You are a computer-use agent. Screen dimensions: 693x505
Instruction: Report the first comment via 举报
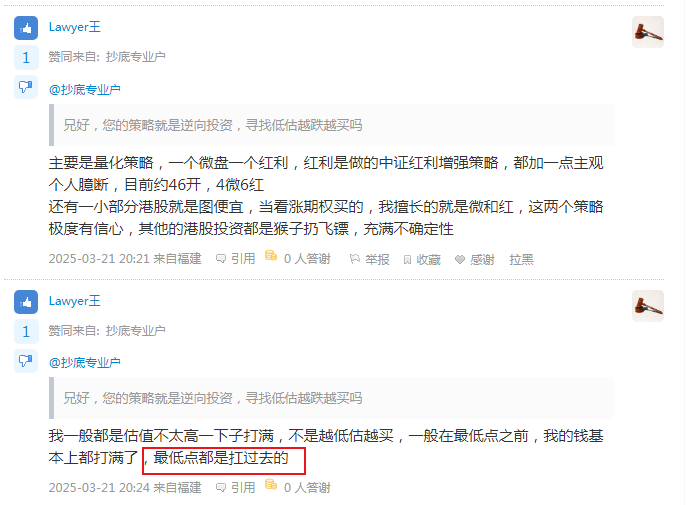pos(369,259)
